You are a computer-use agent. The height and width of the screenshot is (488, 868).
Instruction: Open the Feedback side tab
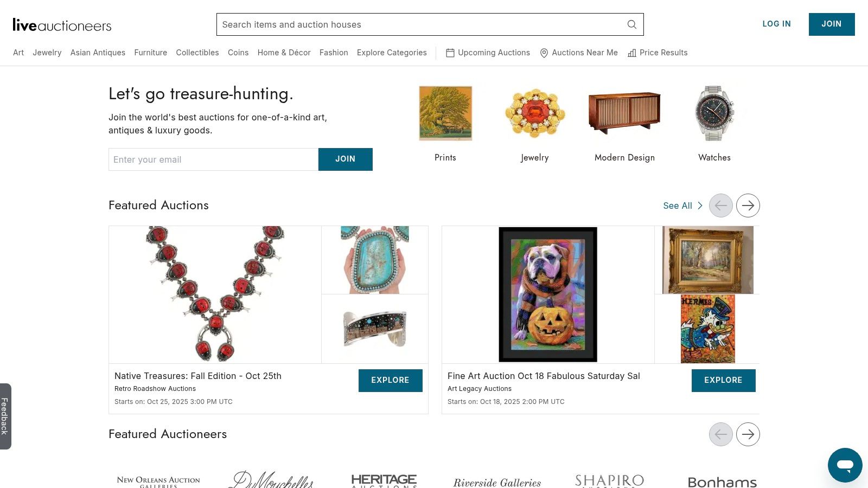pos(5,416)
